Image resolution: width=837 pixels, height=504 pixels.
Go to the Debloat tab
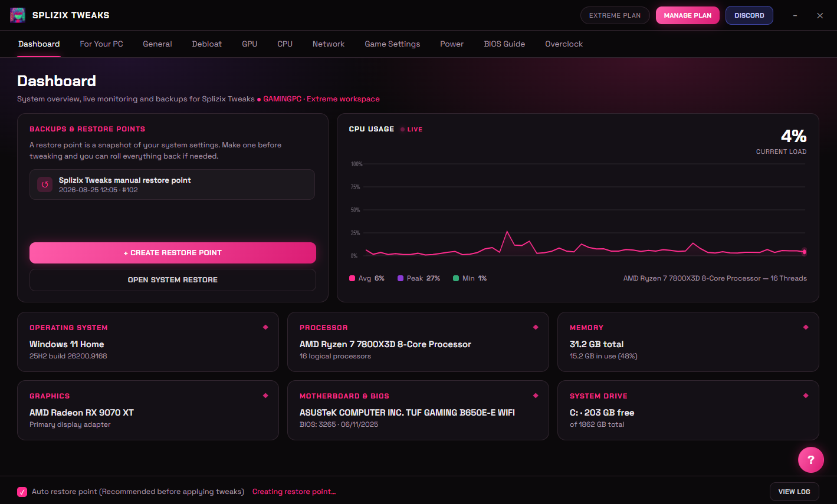(207, 44)
